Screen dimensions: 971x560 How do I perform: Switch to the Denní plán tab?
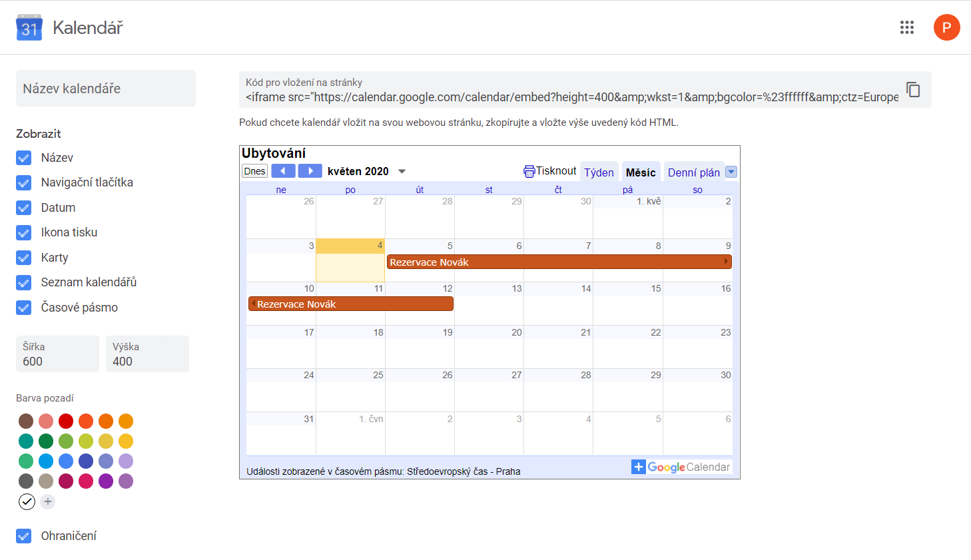coord(693,172)
